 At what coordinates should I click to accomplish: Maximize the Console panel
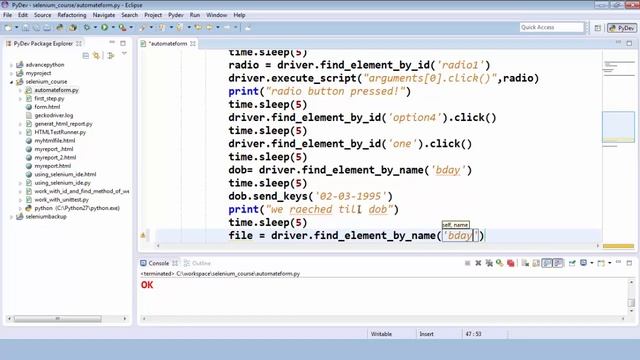pyautogui.click(x=629, y=263)
